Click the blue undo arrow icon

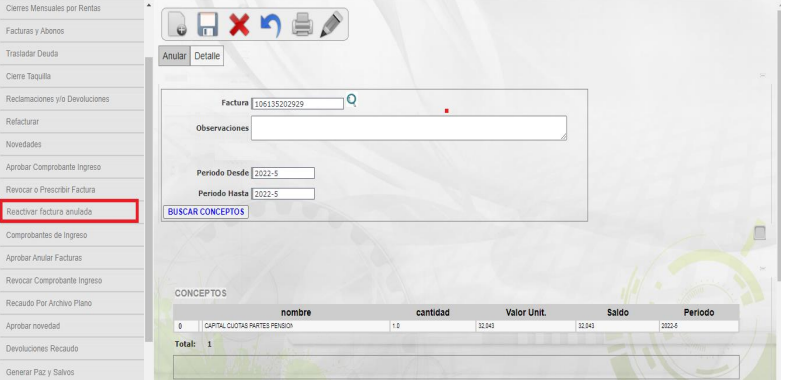[x=270, y=25]
